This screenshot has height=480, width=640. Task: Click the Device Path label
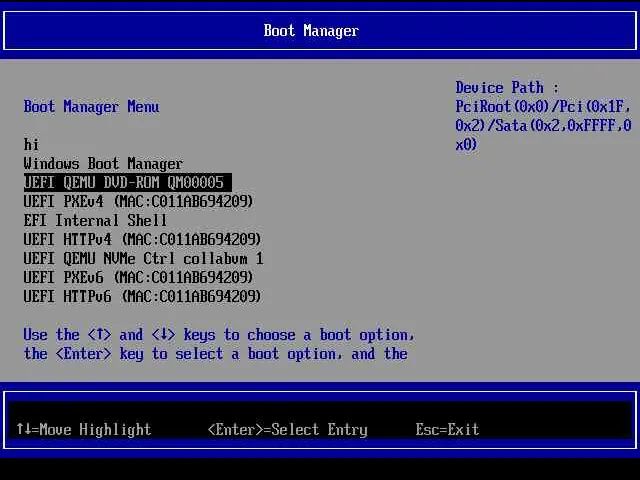coord(507,88)
